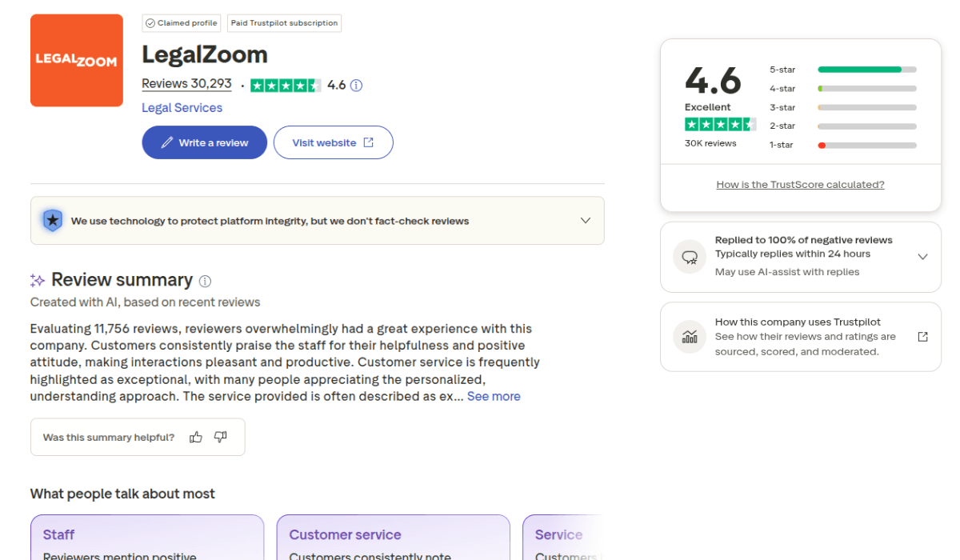Image resolution: width=960 pixels, height=560 pixels.
Task: Click the platform integrity notice text
Action: click(270, 221)
